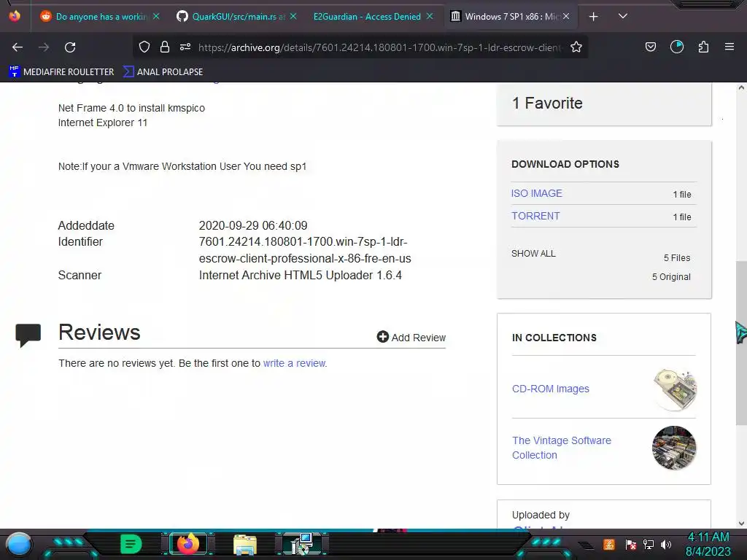Click the '5 Files' count text
The height and width of the screenshot is (560, 747).
coord(677,257)
